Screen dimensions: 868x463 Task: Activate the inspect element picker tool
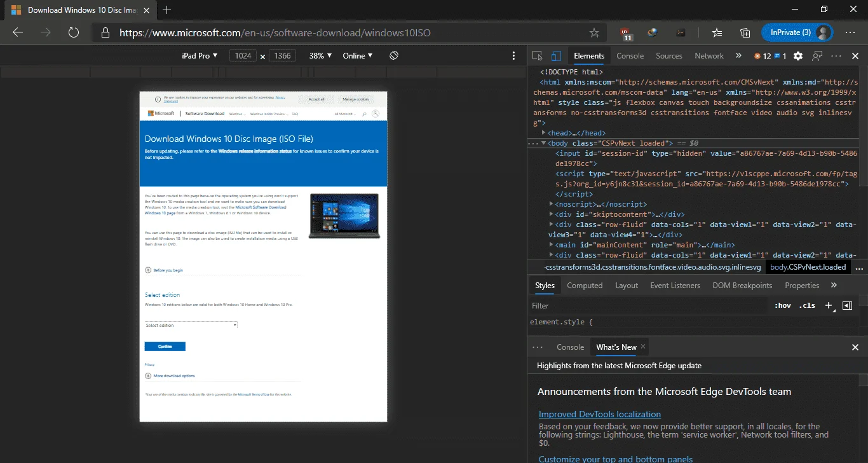pos(538,56)
